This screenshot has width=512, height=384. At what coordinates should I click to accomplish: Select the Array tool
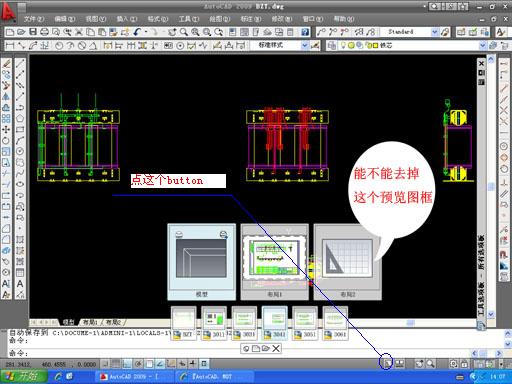pos(6,118)
